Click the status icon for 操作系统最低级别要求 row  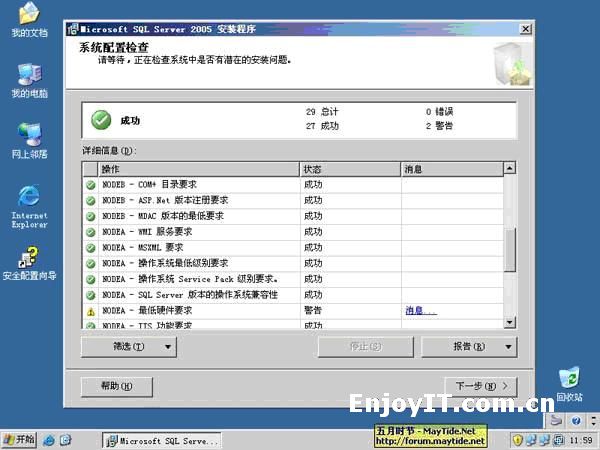pos(91,264)
